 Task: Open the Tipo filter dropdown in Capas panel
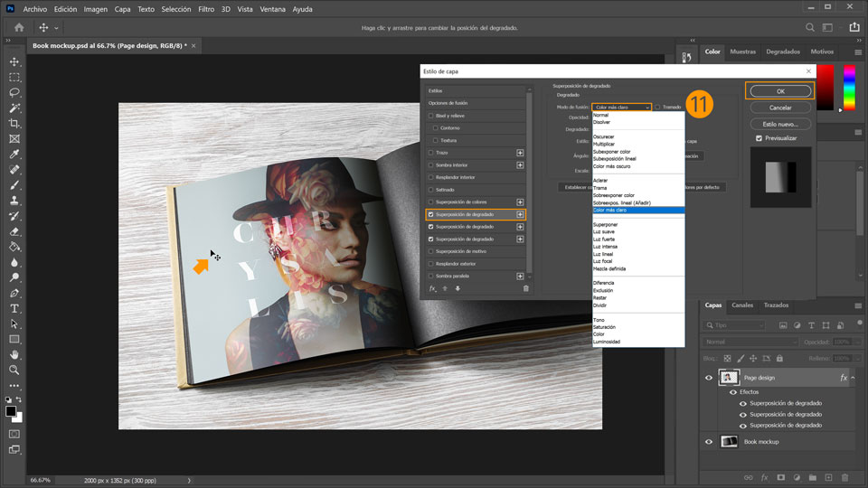point(734,325)
